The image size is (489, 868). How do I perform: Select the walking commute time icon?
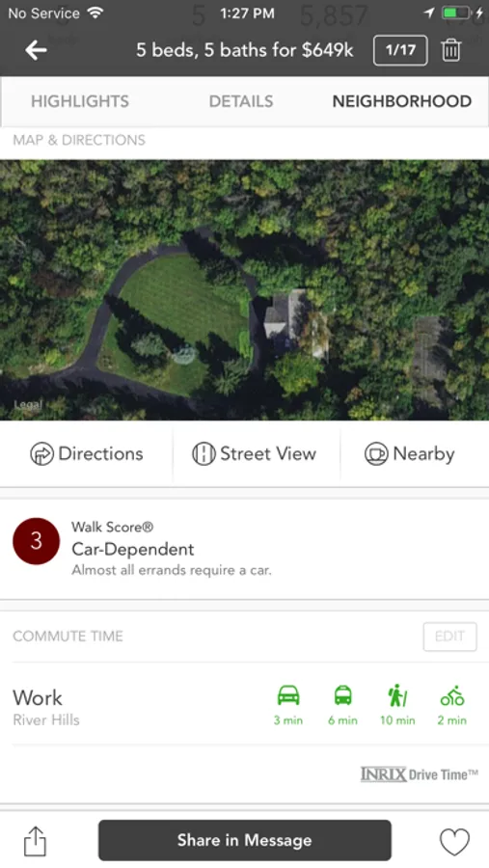coord(397,695)
